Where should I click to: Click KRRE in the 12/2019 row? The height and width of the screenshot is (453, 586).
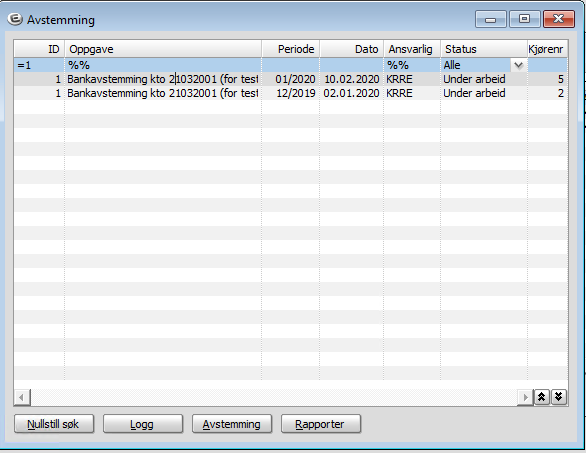pos(400,93)
